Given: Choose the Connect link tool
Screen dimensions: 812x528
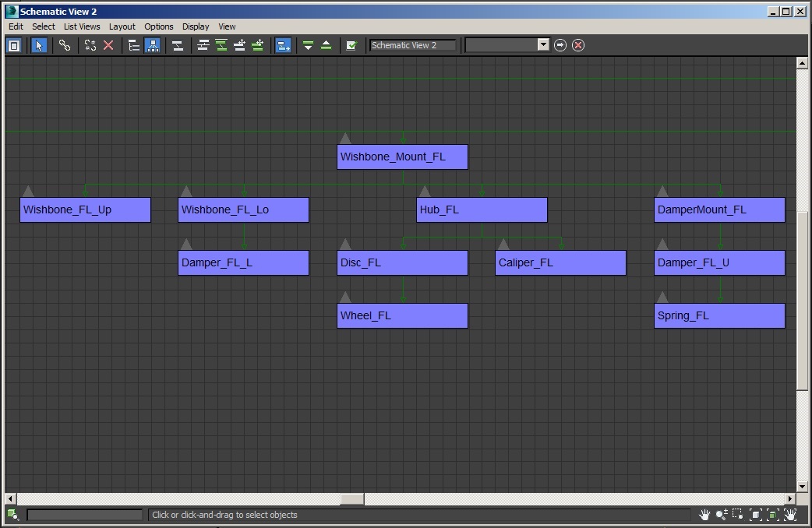Looking at the screenshot, I should (x=65, y=45).
